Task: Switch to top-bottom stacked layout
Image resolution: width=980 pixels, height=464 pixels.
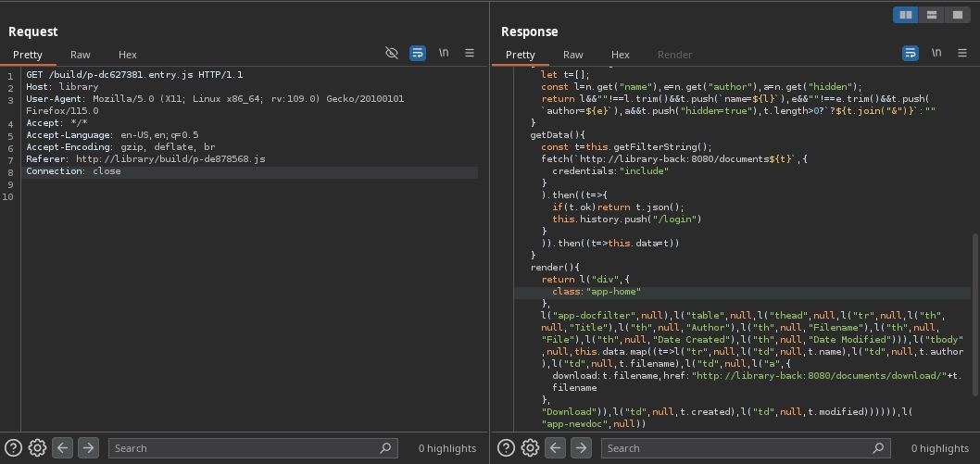Action: click(x=932, y=15)
